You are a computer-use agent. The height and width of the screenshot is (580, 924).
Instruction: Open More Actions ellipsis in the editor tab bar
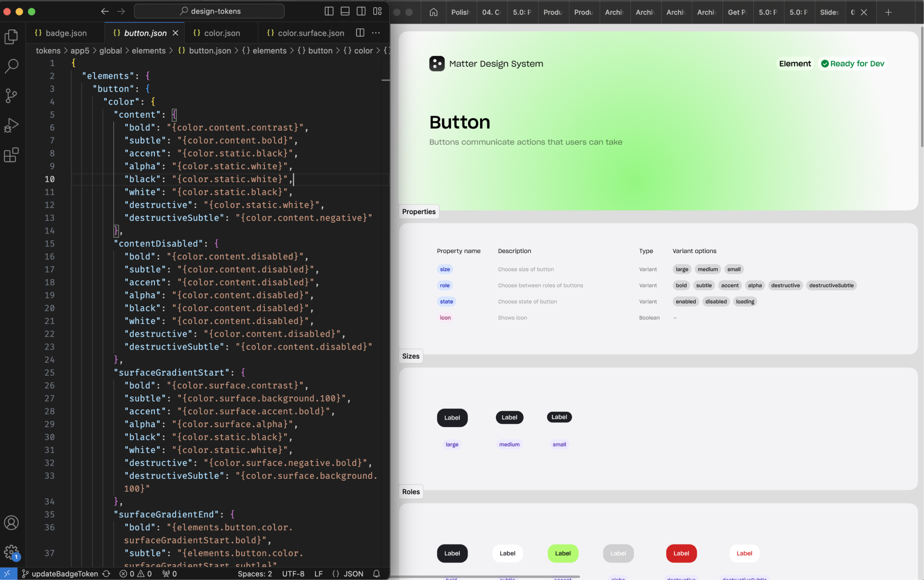pos(376,33)
